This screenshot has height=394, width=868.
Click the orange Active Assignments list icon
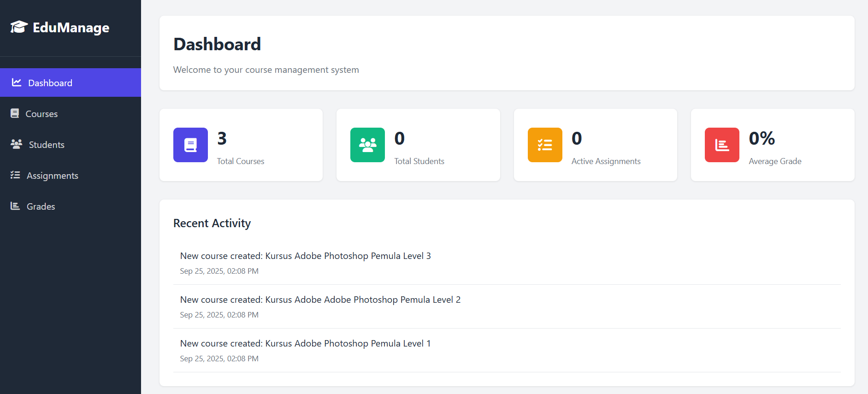click(545, 145)
